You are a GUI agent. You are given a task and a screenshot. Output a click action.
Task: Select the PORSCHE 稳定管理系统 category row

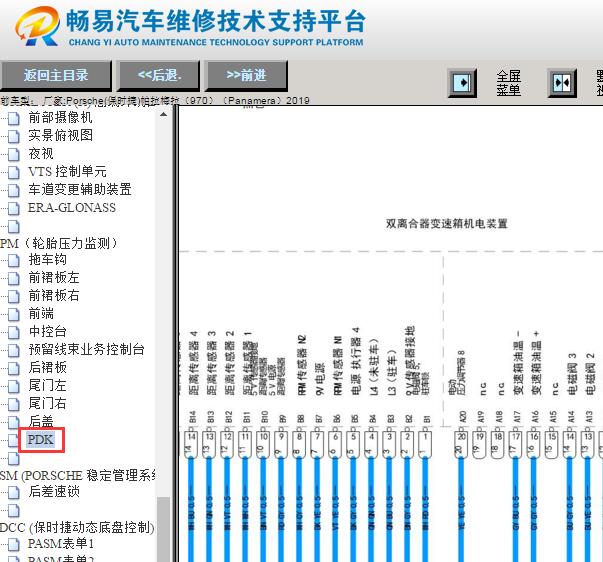click(x=78, y=475)
